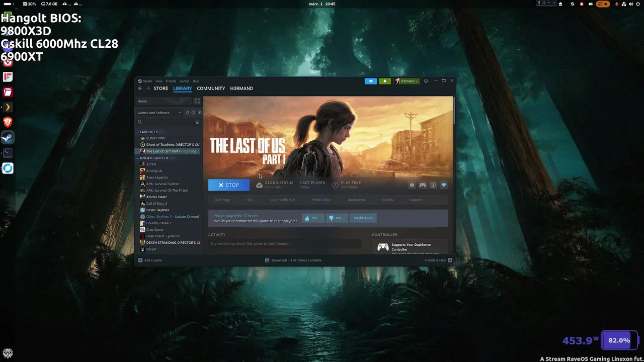Image resolution: width=644 pixels, height=362 pixels.
Task: Switch to STORE tab
Action: [x=161, y=88]
